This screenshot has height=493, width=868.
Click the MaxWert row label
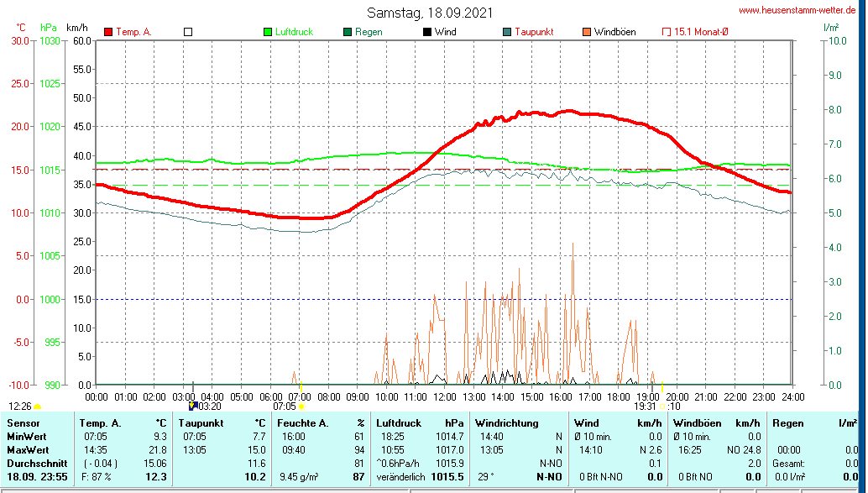tap(28, 450)
